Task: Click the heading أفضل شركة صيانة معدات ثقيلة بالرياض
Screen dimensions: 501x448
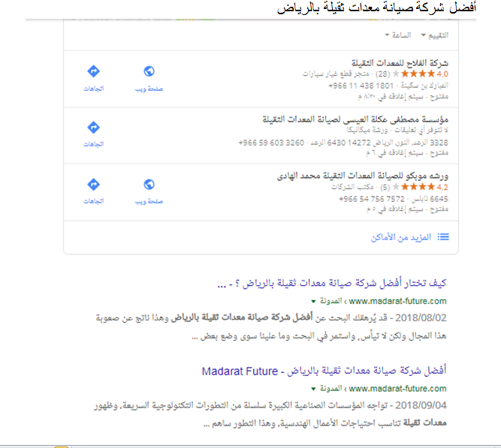Action: [x=376, y=8]
